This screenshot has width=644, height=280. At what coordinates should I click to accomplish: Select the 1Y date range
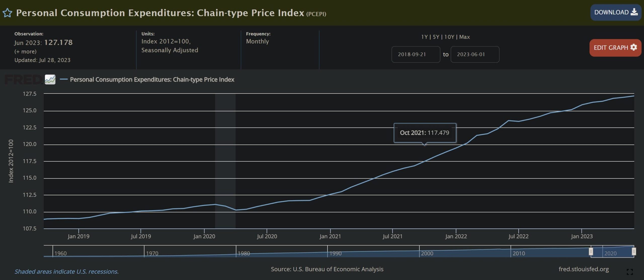(424, 37)
